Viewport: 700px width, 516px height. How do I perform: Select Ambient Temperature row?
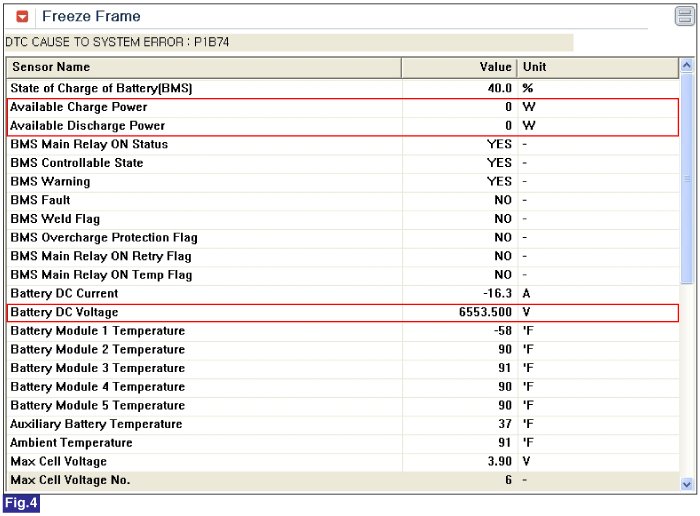pos(343,443)
